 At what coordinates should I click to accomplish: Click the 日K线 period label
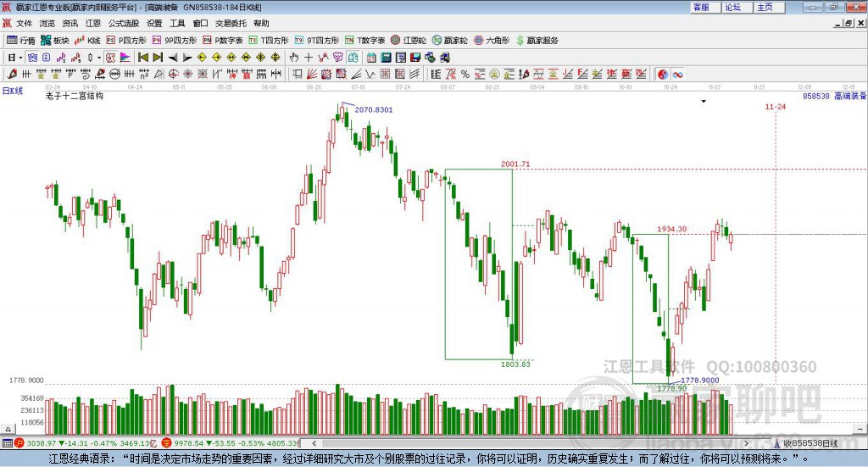[13, 91]
